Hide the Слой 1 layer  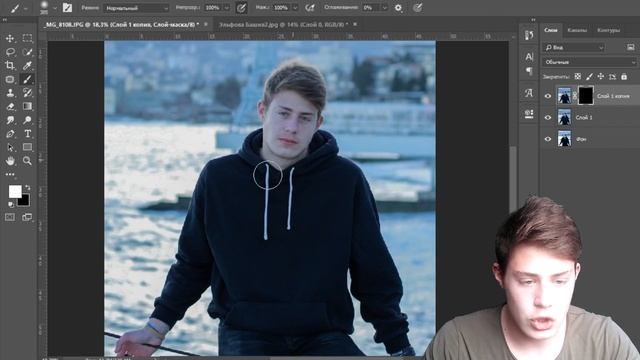(548, 118)
